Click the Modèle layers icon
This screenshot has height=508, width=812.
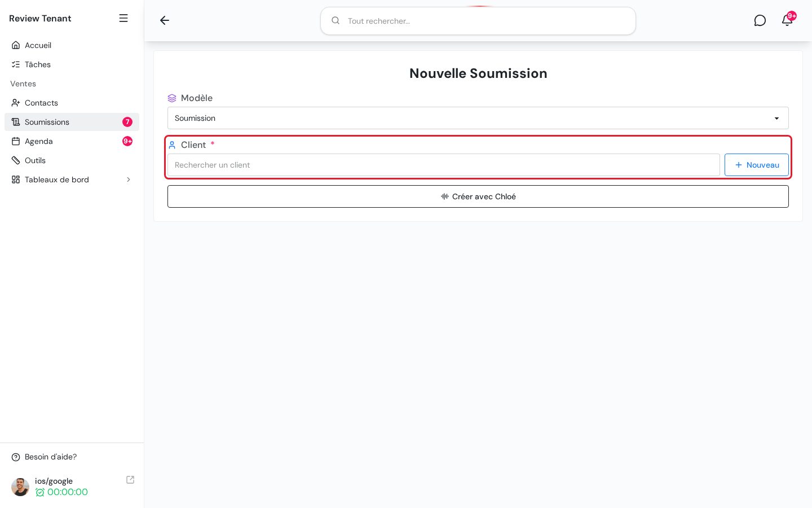[172, 98]
